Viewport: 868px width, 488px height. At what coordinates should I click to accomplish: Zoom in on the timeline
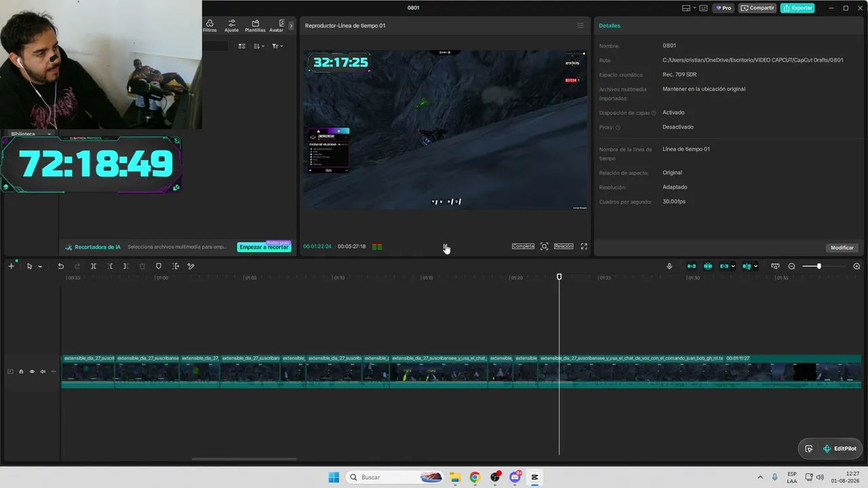point(856,266)
